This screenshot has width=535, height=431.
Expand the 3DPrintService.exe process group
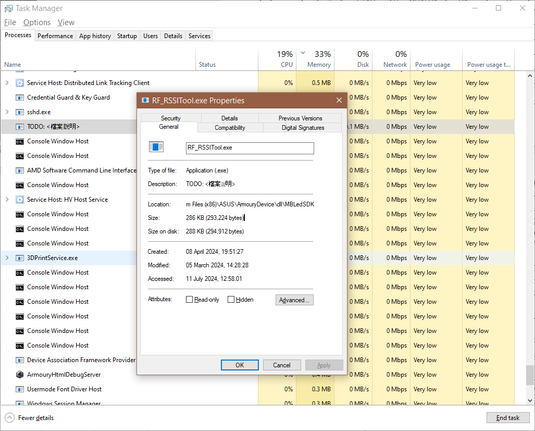[x=7, y=258]
